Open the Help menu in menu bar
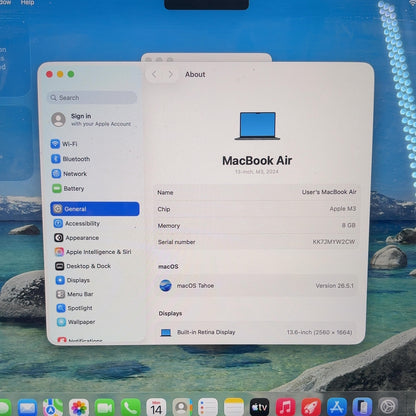 (x=27, y=3)
